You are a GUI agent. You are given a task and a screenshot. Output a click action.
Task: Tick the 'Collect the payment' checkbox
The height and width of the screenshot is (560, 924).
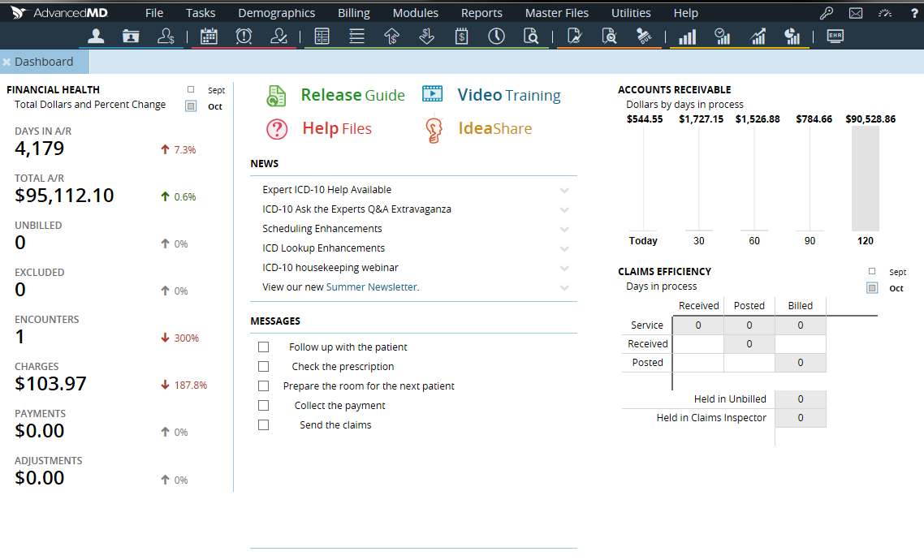point(263,405)
